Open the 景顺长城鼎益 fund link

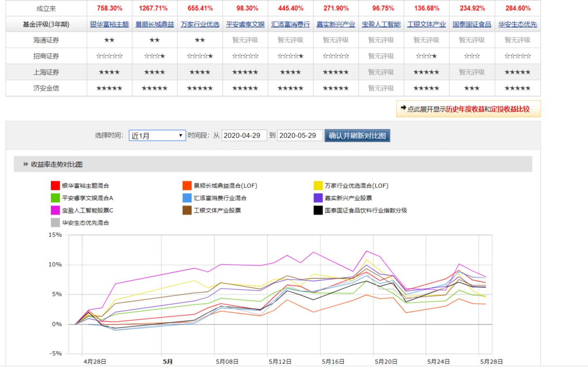click(154, 24)
